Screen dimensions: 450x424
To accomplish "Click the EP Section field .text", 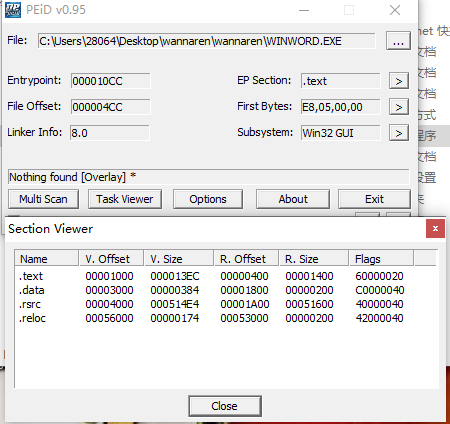I will [340, 81].
